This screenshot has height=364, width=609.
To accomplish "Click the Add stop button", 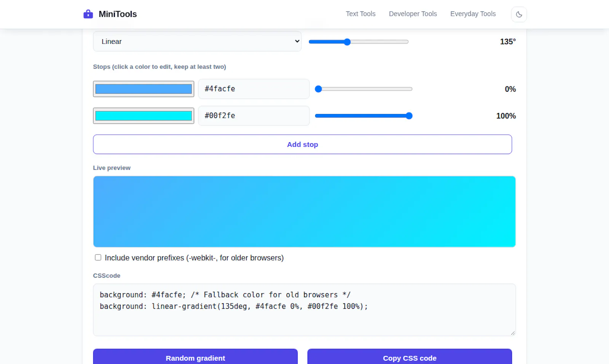I will click(x=303, y=144).
